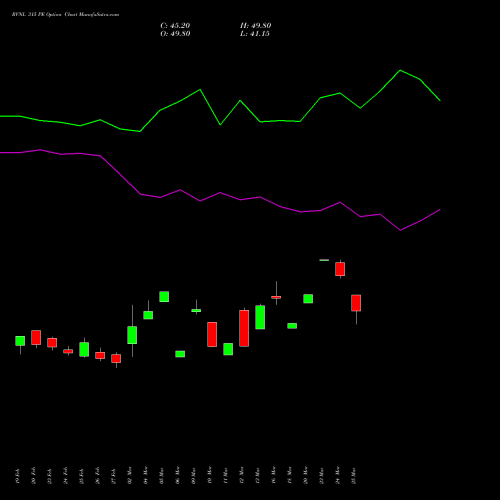
Task: Click the '20 Feb' date axis label
Action: 34,476
